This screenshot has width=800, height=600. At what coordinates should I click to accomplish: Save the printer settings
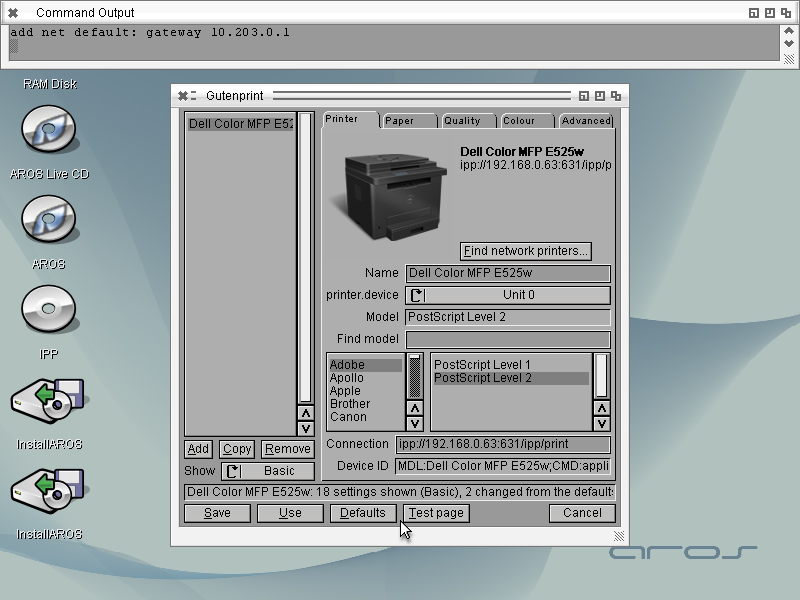(x=217, y=513)
